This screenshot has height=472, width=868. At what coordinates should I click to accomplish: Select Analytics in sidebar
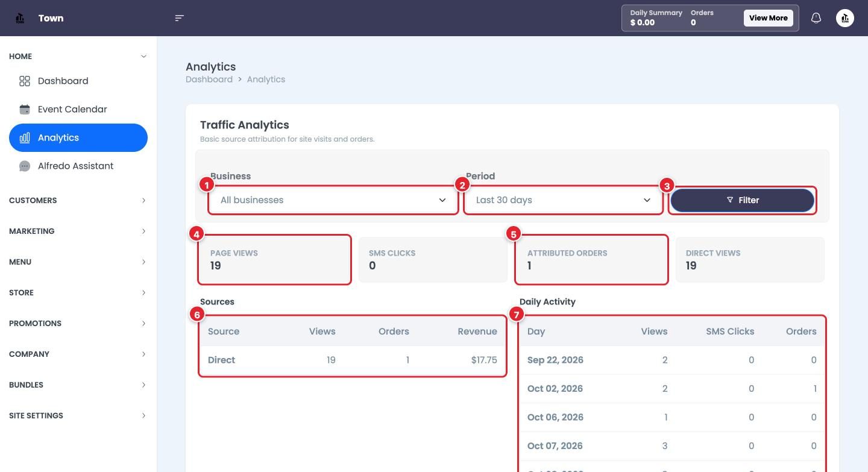coord(78,137)
